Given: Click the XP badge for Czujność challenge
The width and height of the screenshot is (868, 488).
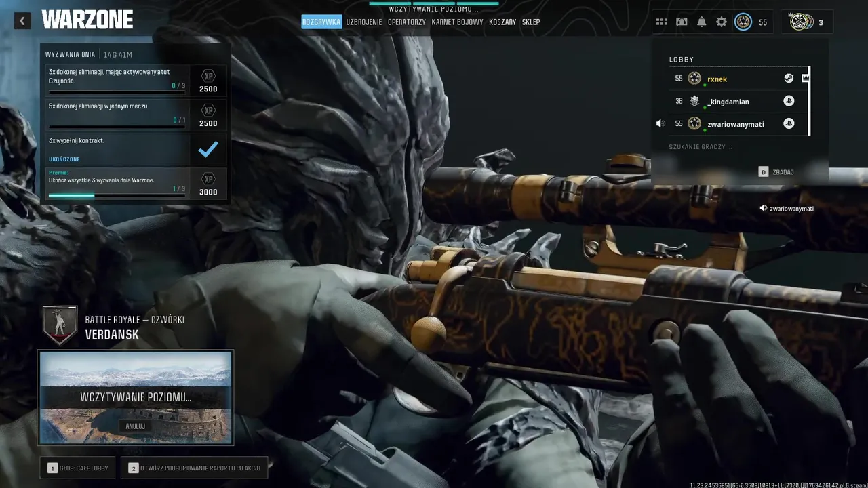Looking at the screenshot, I should pyautogui.click(x=208, y=75).
